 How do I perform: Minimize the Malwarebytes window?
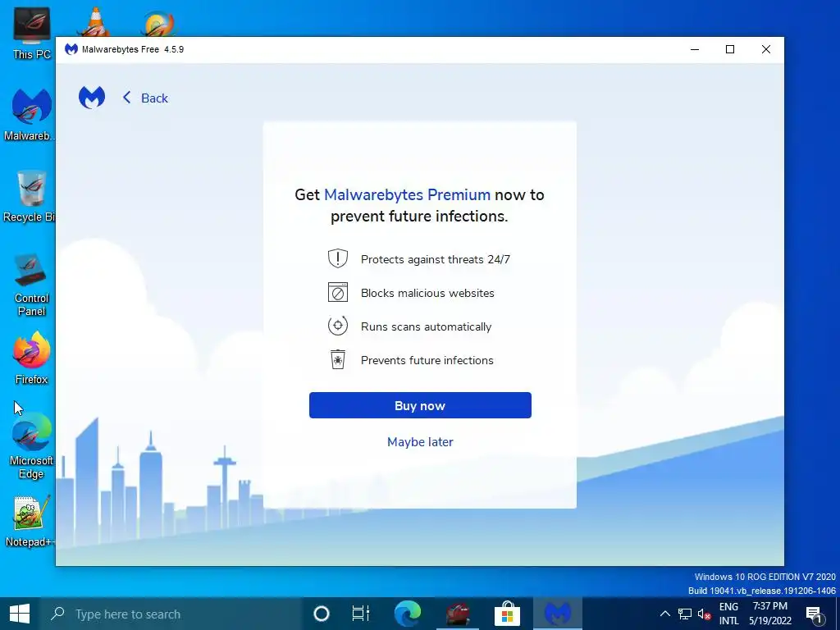pos(695,49)
